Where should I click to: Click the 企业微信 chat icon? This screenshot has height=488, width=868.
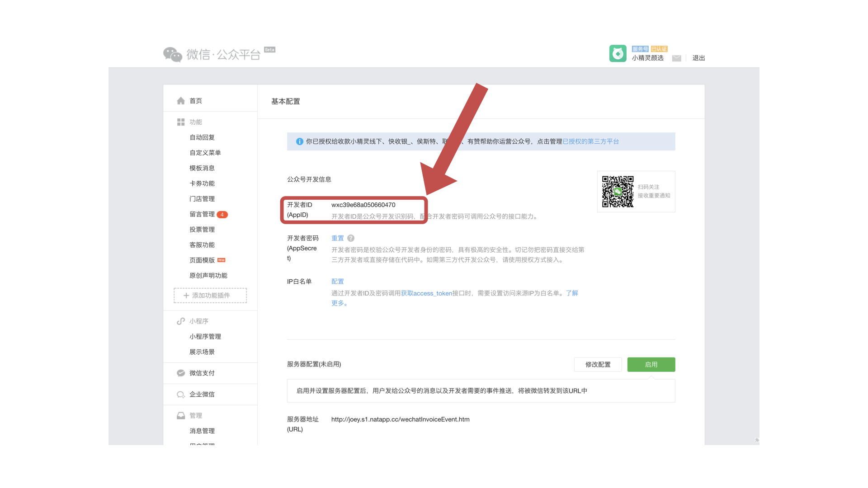point(181,394)
